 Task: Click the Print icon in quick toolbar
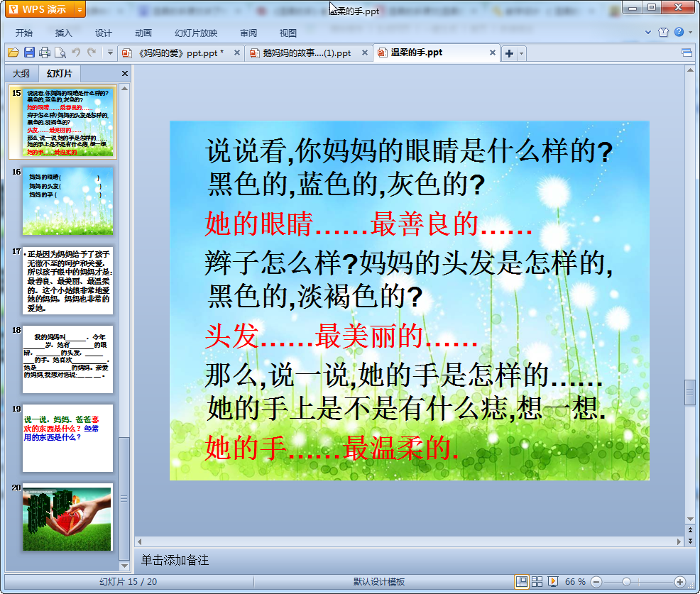pos(45,53)
